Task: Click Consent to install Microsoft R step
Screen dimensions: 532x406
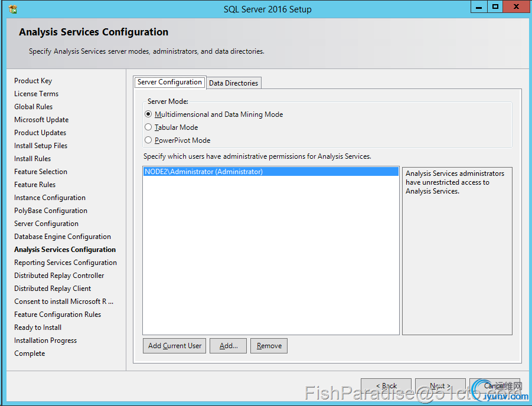Action: (x=64, y=302)
